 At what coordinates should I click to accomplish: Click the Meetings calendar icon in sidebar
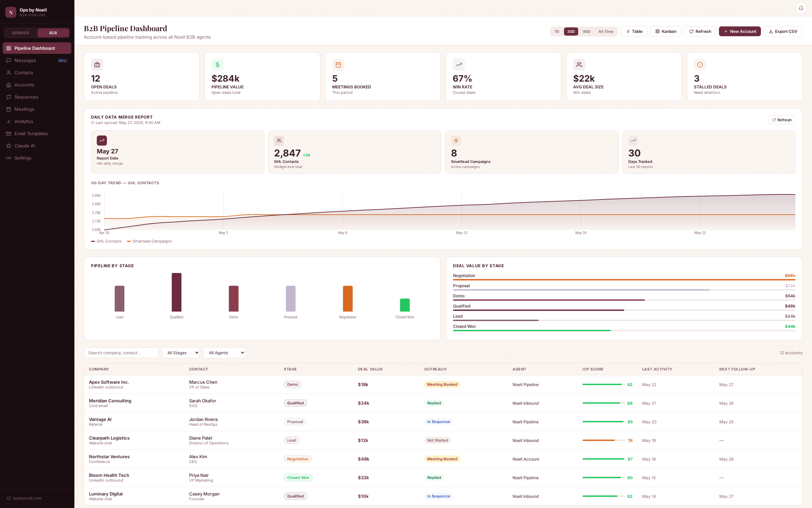[9, 109]
